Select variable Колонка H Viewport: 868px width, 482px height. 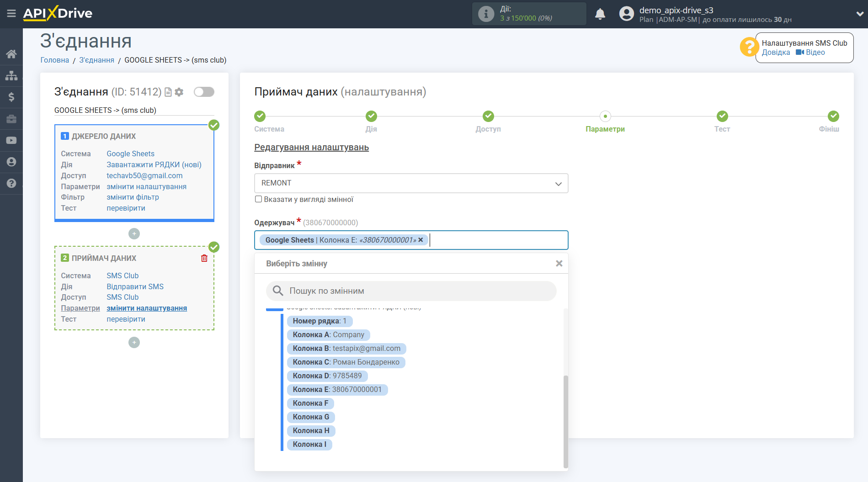(311, 431)
